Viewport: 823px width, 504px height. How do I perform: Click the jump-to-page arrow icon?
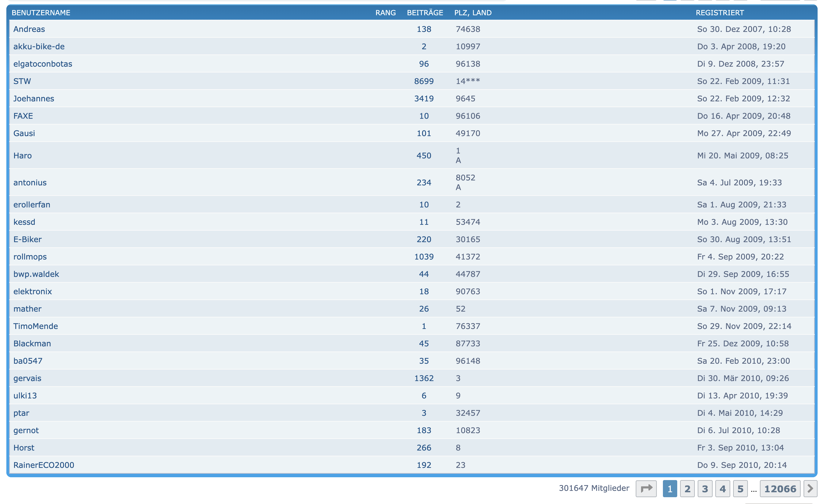(x=646, y=489)
